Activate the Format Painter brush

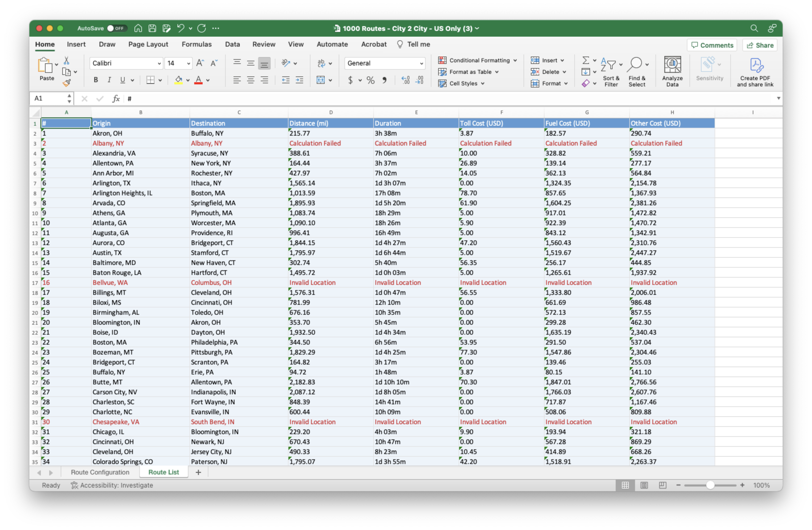(66, 83)
